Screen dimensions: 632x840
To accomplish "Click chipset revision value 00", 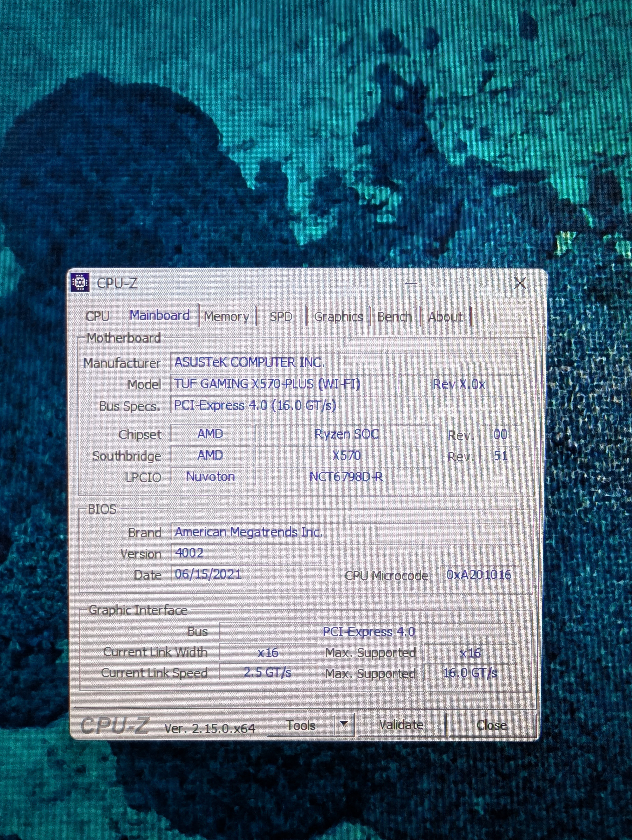I will 500,434.
